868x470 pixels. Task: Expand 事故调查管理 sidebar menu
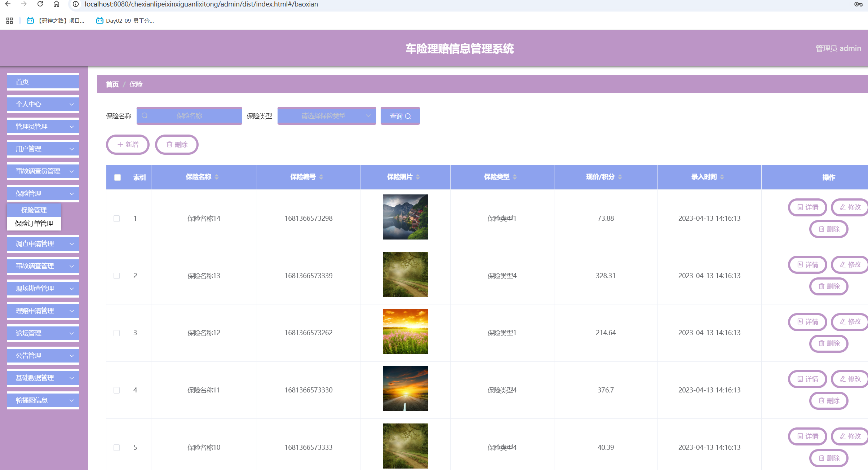tap(43, 266)
